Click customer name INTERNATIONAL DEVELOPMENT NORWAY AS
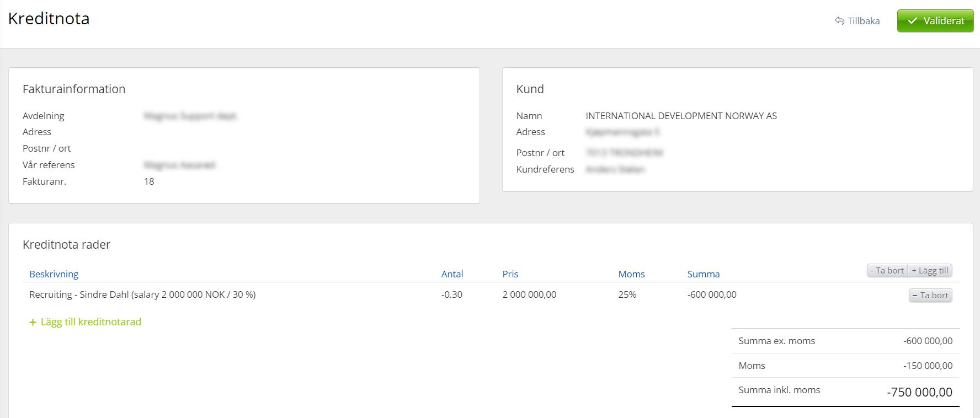 point(681,116)
